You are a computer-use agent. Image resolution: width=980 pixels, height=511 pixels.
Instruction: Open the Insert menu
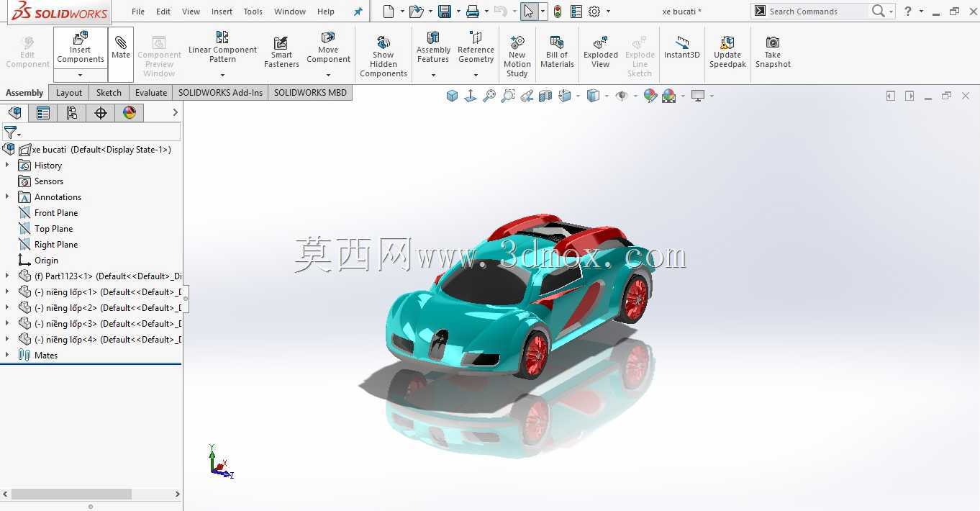point(222,12)
